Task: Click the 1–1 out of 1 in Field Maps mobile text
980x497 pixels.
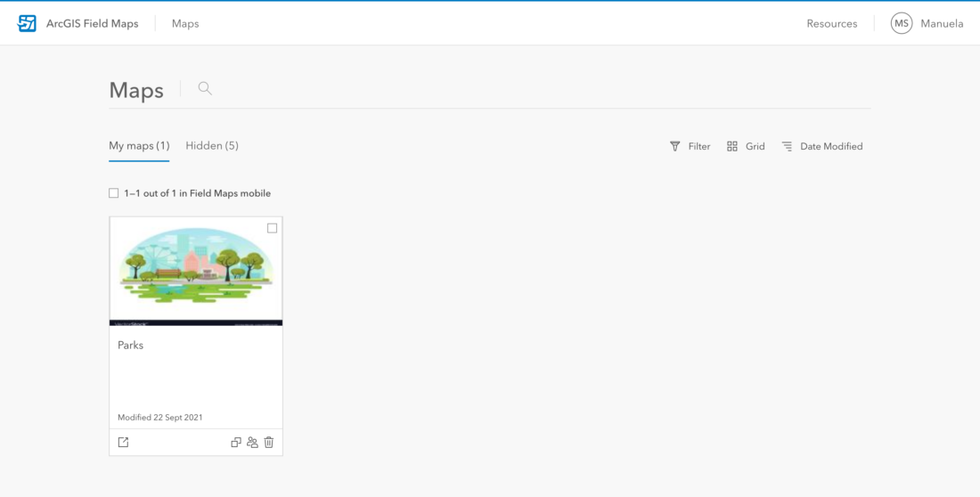Action: [198, 193]
